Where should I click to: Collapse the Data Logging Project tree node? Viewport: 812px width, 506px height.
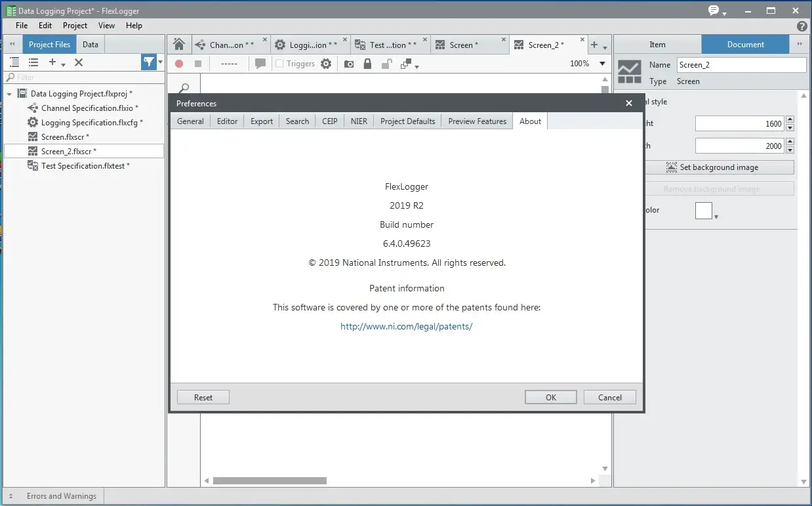9,94
